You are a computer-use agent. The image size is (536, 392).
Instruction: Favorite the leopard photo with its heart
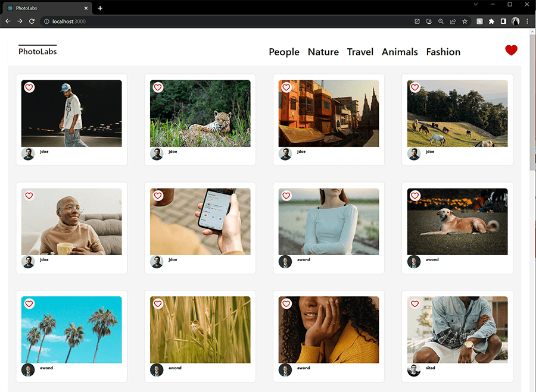click(157, 87)
